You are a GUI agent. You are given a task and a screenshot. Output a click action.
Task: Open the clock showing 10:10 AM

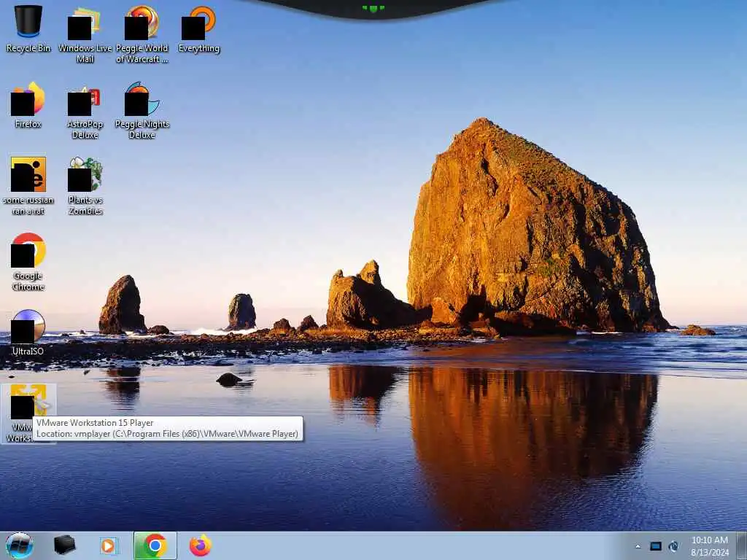(x=709, y=546)
